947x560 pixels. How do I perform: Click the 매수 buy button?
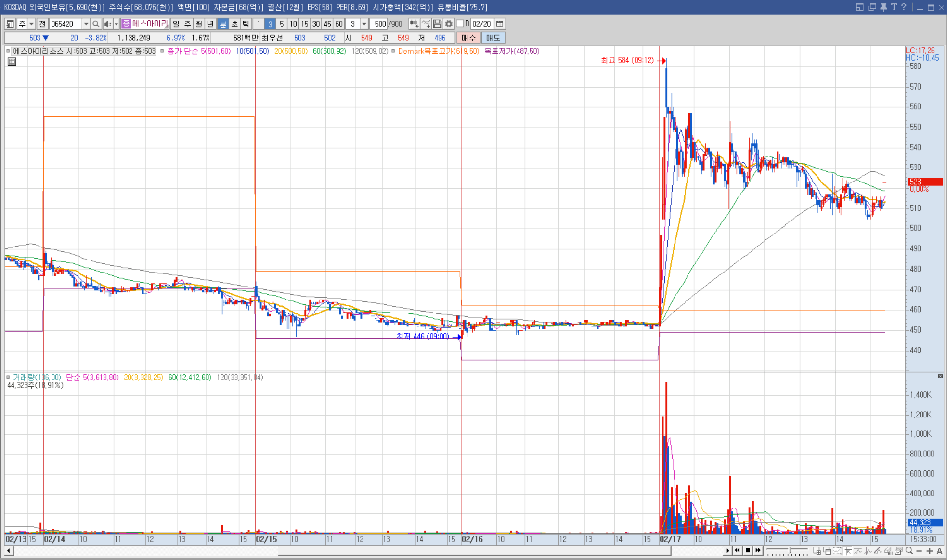468,38
